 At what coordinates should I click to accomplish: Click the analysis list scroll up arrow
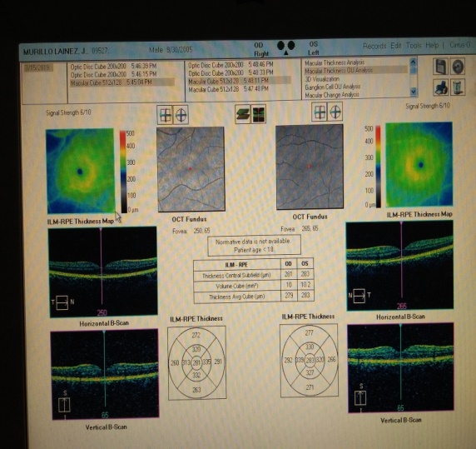click(x=413, y=62)
